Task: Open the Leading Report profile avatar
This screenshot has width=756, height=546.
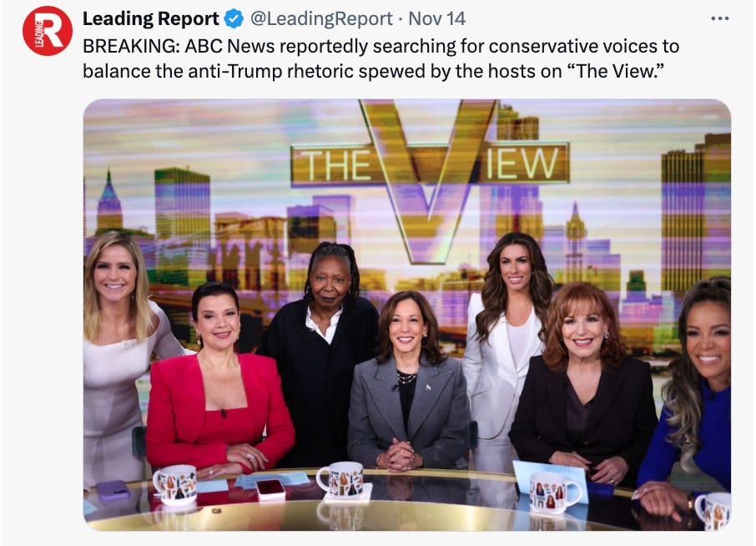Action: pos(48,31)
